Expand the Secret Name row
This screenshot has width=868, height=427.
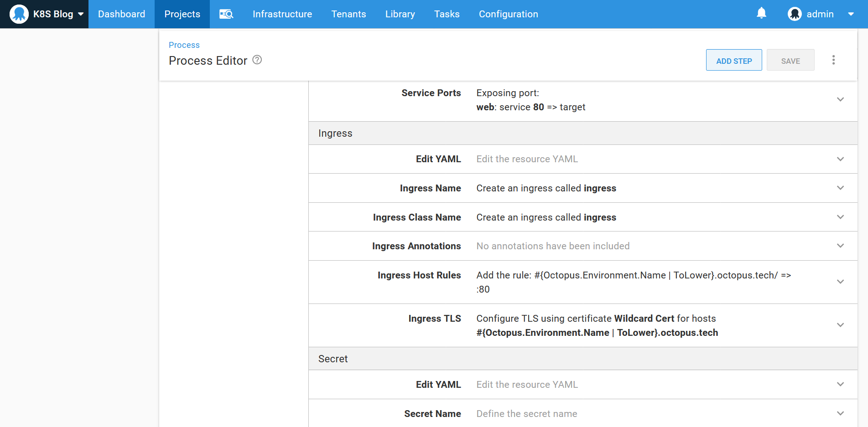point(840,413)
